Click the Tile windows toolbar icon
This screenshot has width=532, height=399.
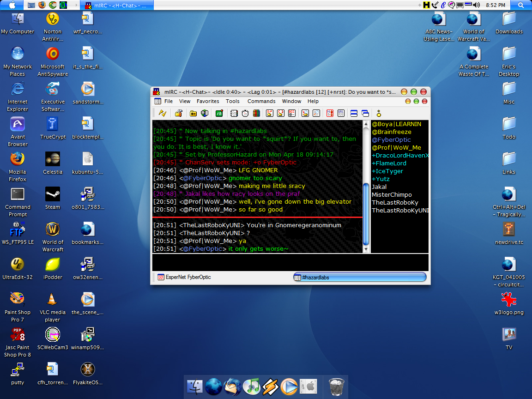tap(354, 113)
